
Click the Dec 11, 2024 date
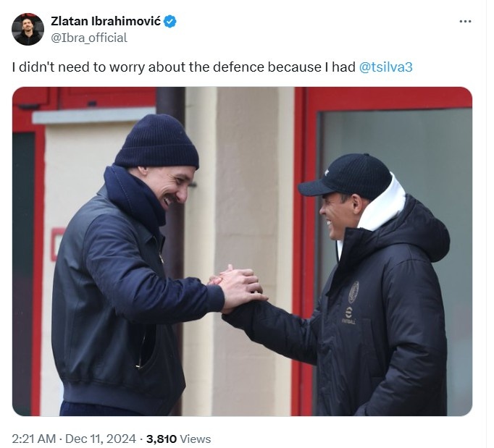tap(101, 439)
